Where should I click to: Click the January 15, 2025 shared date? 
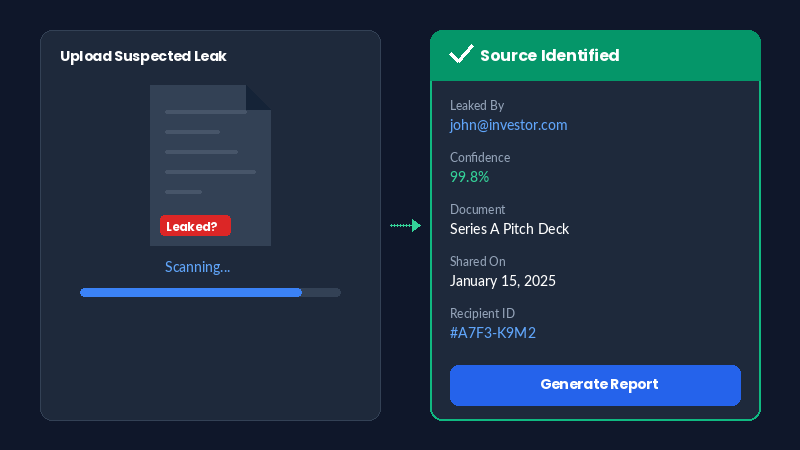[x=502, y=281]
